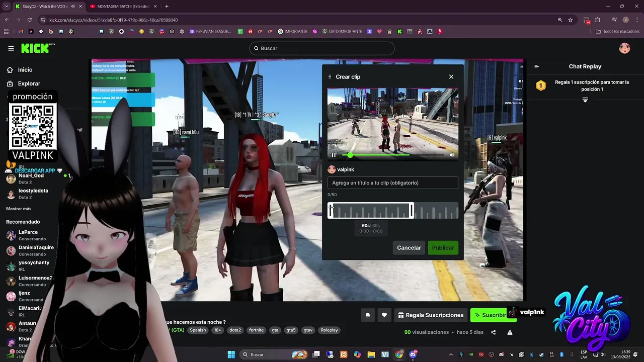Open PERUVIAN LEAGUE bookmark
Viewport: 644px width, 362px height.
pyautogui.click(x=210, y=31)
